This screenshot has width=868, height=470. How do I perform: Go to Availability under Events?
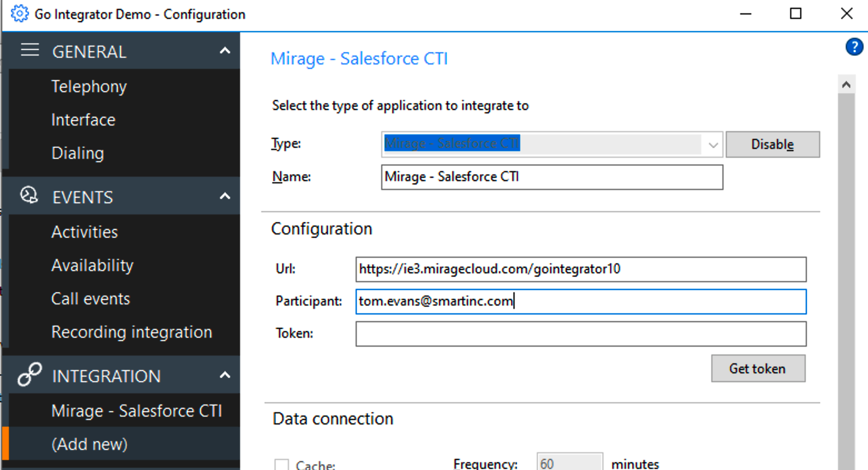[92, 266]
